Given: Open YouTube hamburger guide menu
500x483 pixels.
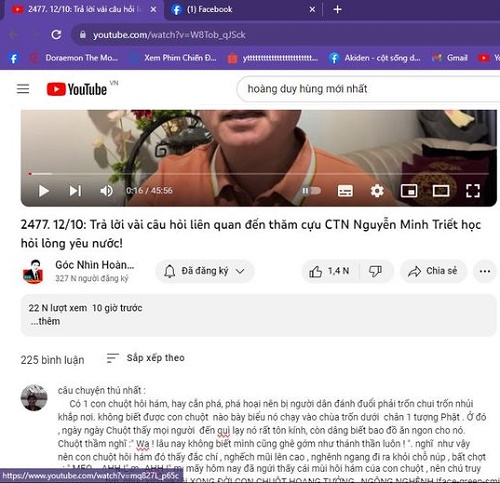Looking at the screenshot, I should (23, 89).
